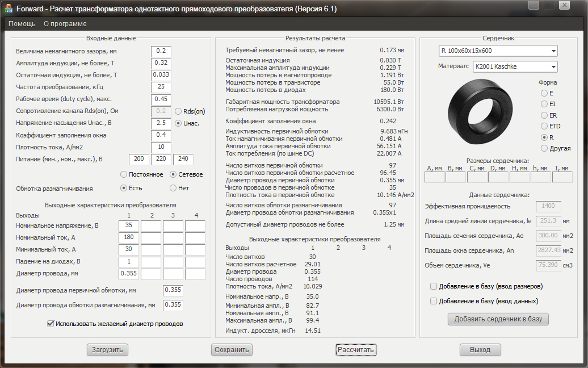The width and height of the screenshot is (588, 368).
Task: Enable Добавление в базу (ввод размеров)
Action: (x=434, y=286)
